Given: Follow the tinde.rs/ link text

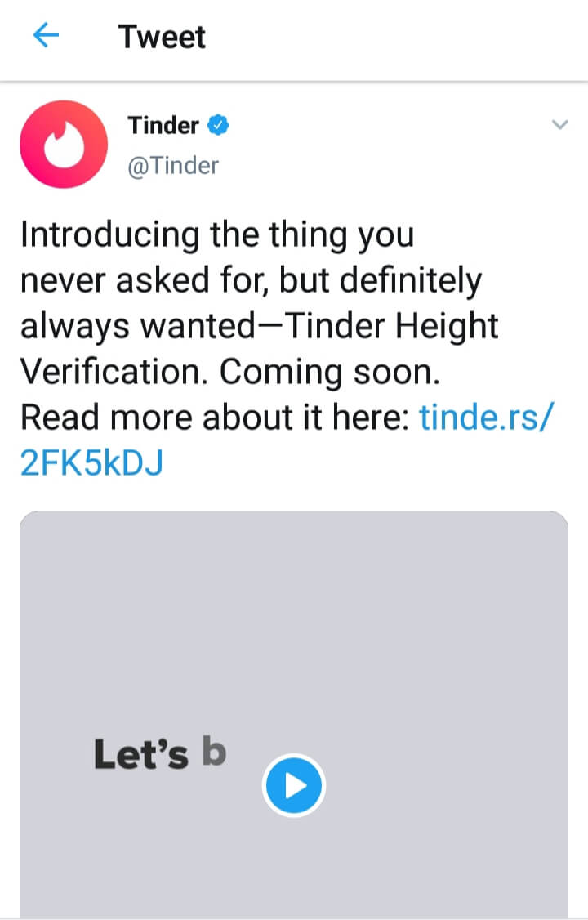Looking at the screenshot, I should coord(487,418).
